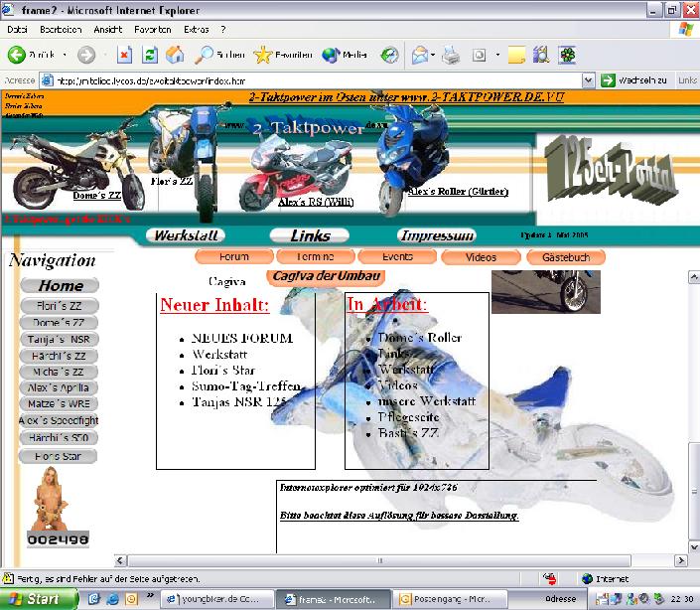The height and width of the screenshot is (610, 700).
Task: Open the ? help menu
Action: 223,30
